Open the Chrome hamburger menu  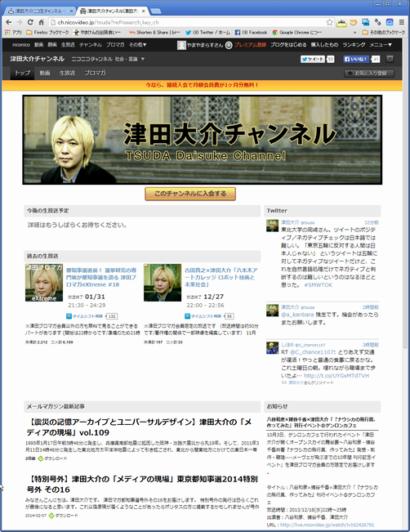pyautogui.click(x=401, y=22)
